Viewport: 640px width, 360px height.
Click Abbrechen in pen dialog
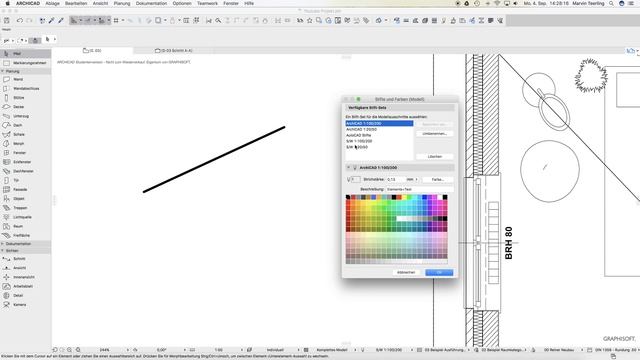pos(406,272)
